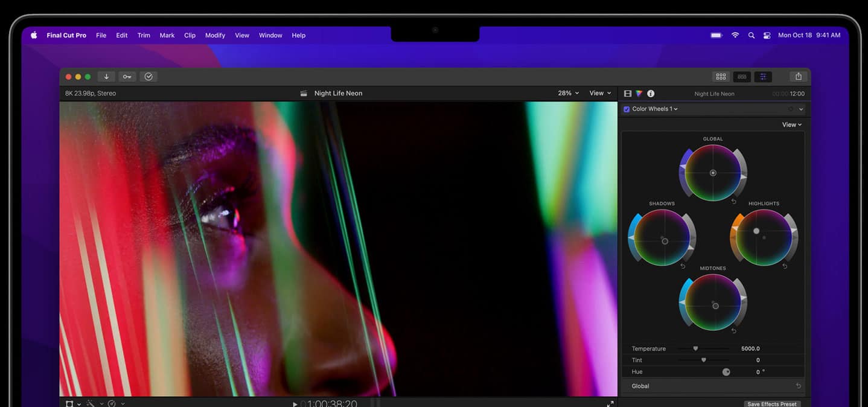Click the Highlights saturation orange slider handle

(734, 228)
